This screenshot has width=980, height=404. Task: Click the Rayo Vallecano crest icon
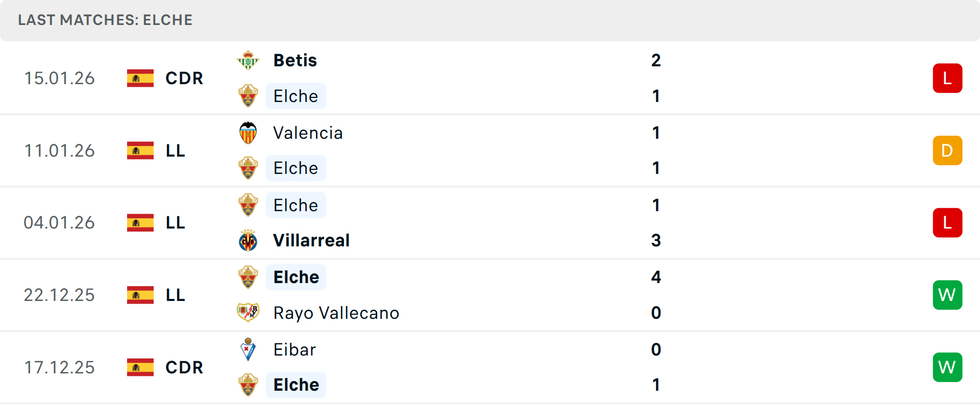coord(248,313)
